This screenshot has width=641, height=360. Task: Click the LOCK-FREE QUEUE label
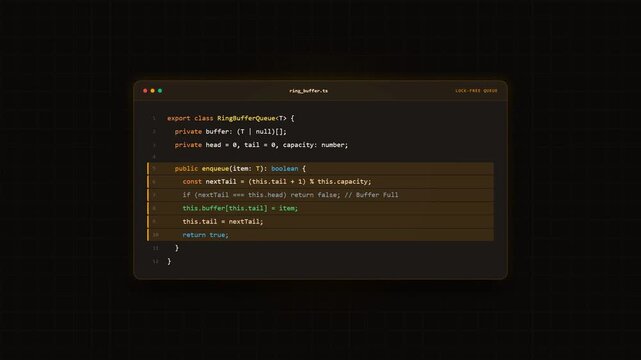(x=476, y=91)
